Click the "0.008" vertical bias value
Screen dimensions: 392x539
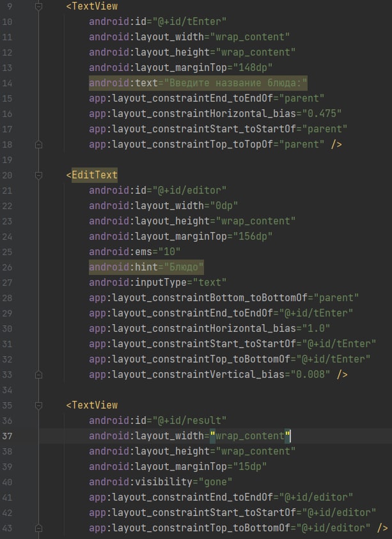click(x=310, y=374)
